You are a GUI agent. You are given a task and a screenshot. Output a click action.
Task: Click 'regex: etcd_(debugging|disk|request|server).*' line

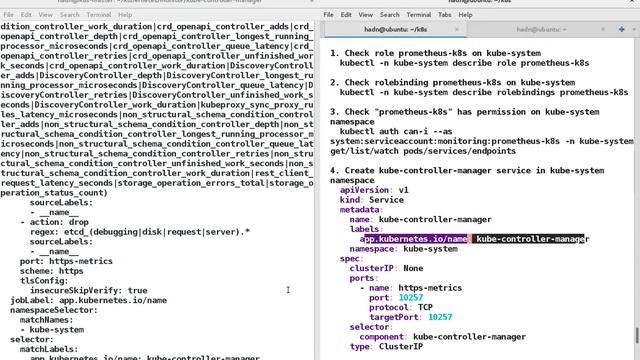pyautogui.click(x=140, y=232)
